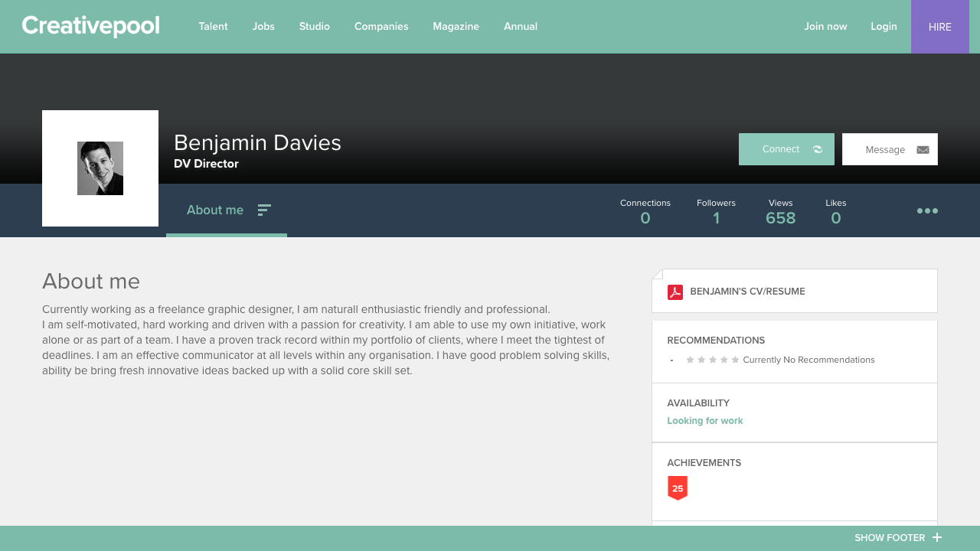Click the Creativepool logo
This screenshot has width=980, height=551.
90,26
